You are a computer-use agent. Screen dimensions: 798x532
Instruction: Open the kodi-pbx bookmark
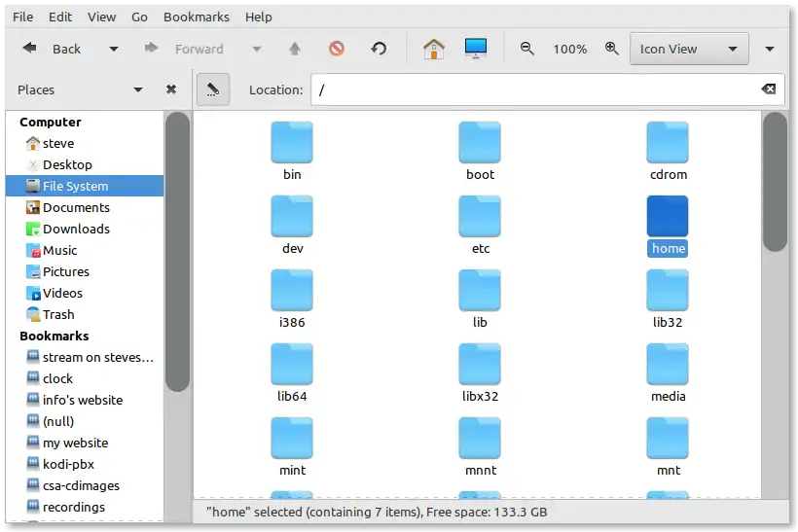85,464
